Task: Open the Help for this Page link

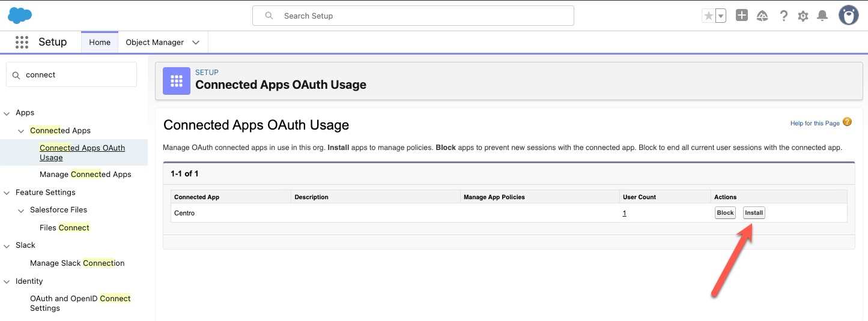Action: [x=815, y=123]
